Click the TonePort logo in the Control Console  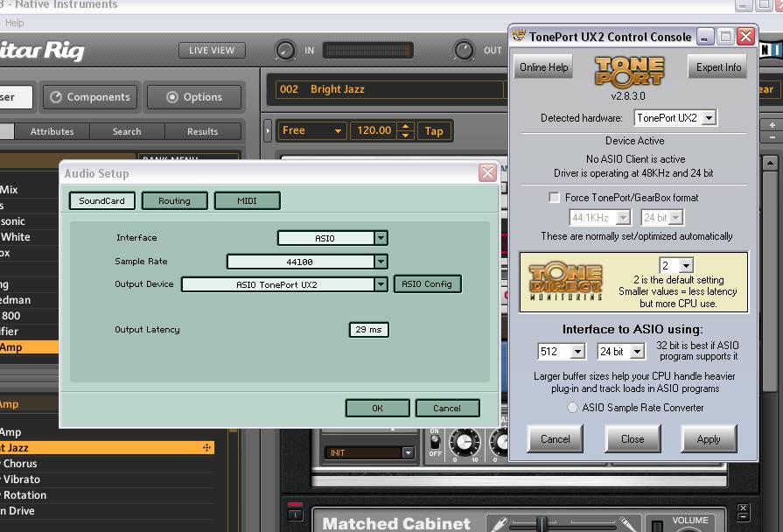[x=629, y=72]
